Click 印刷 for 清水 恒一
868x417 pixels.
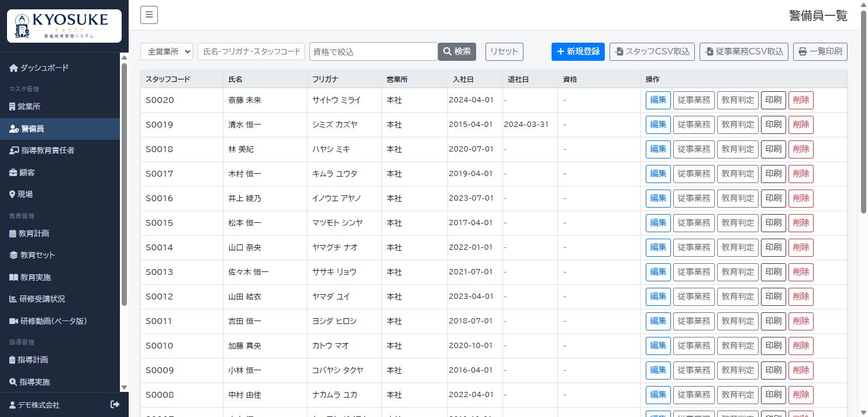[773, 125]
